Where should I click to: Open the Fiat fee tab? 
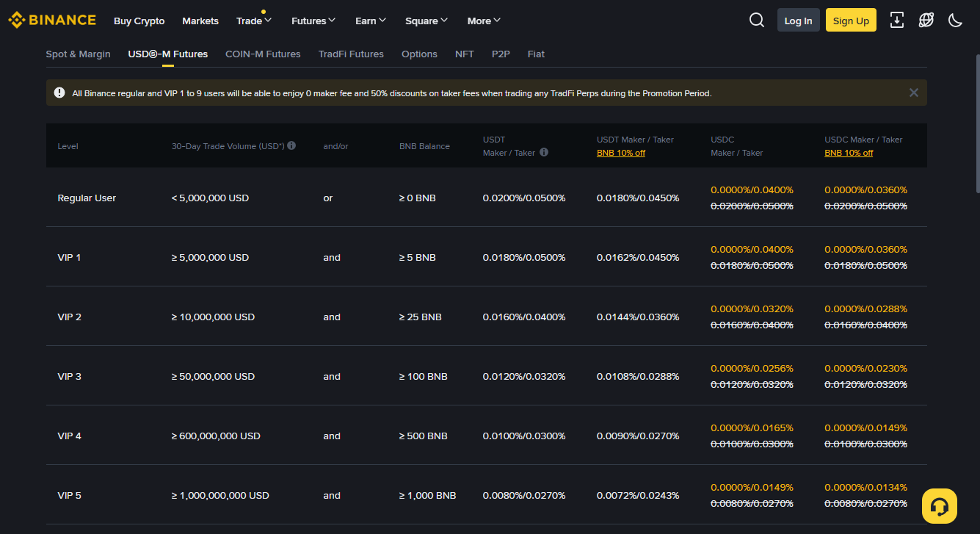click(x=536, y=54)
